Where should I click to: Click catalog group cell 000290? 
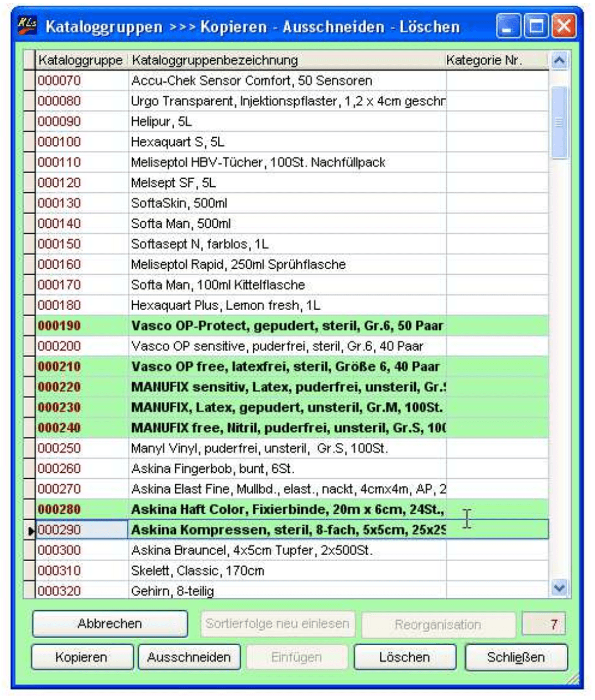(x=82, y=530)
